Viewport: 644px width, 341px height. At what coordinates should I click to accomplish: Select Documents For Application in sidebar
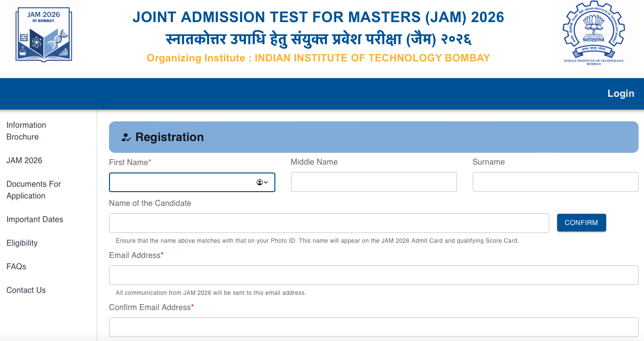point(33,190)
